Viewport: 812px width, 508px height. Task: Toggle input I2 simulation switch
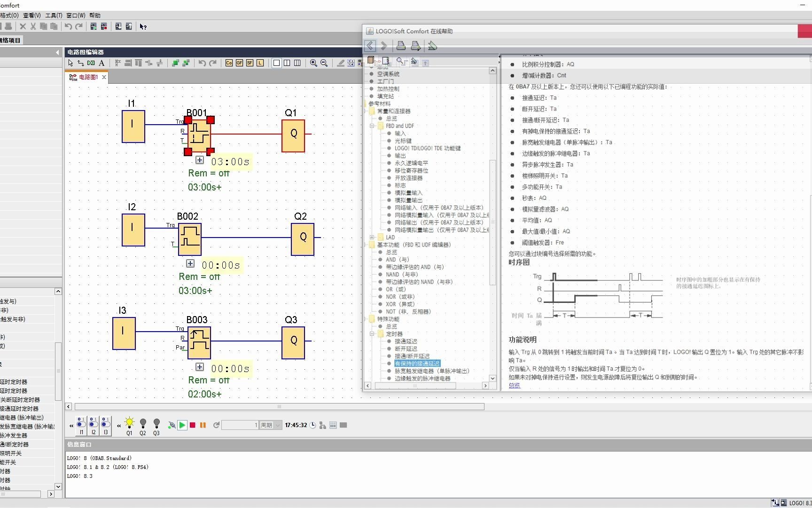click(94, 426)
